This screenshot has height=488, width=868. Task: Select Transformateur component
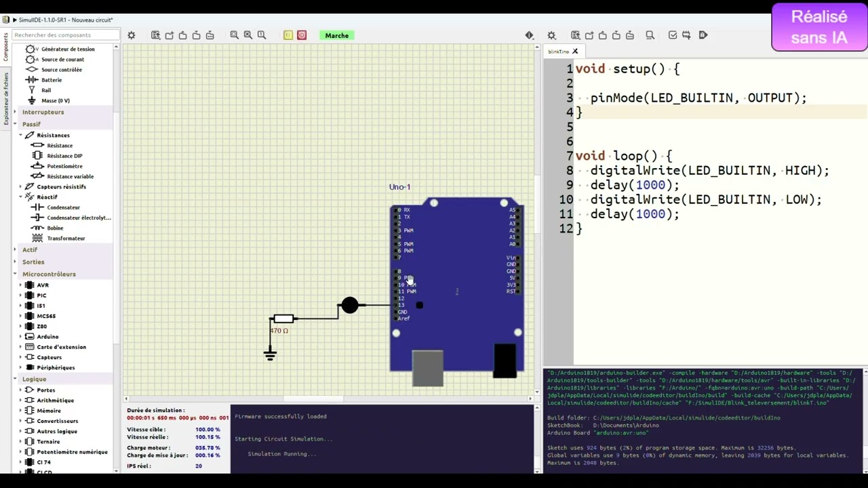66,239
